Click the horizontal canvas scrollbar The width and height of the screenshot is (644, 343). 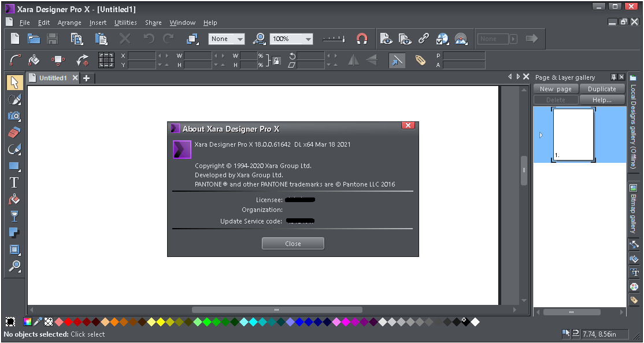click(277, 310)
